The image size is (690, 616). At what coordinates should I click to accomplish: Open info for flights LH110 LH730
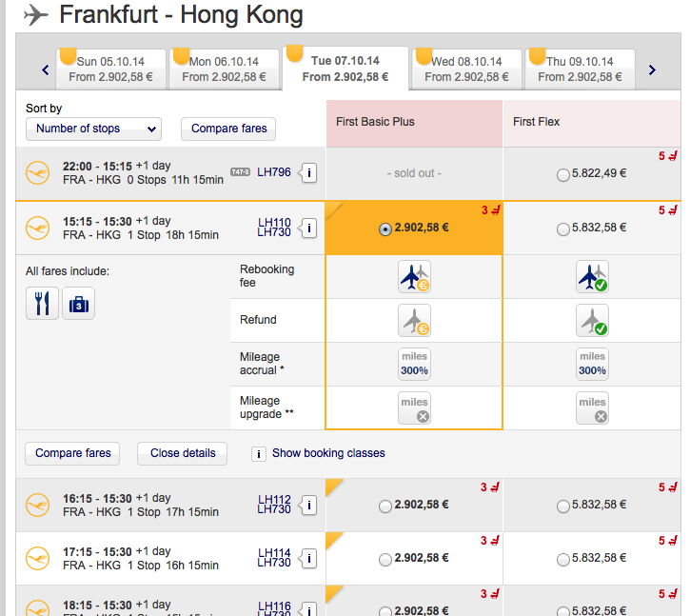coord(308,229)
